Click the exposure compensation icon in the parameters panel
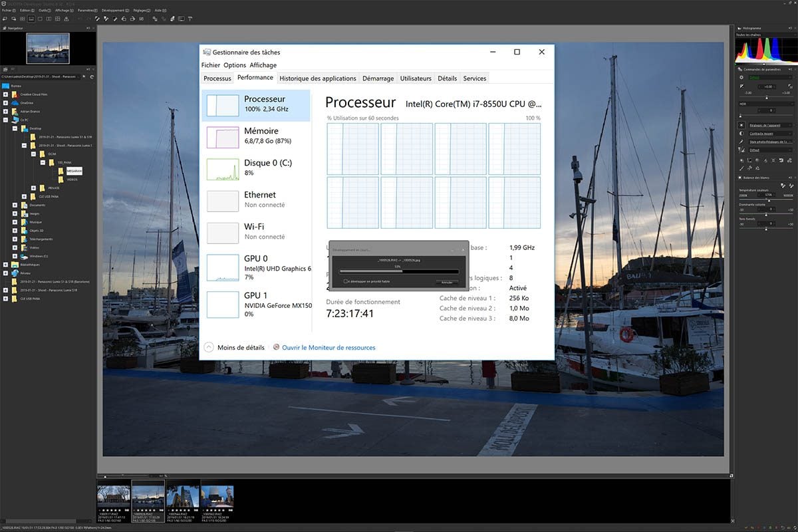The height and width of the screenshot is (532, 798). click(741, 86)
